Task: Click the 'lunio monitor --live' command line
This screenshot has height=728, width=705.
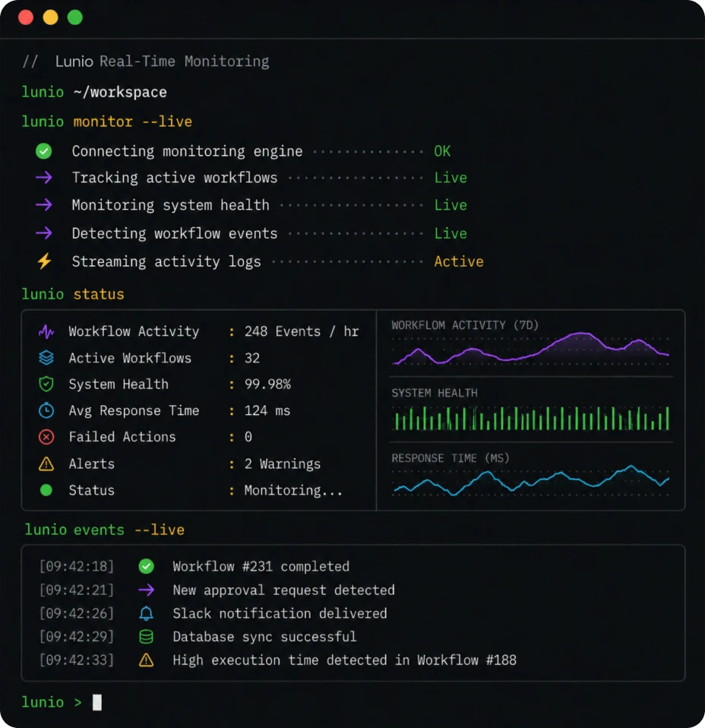Action: pyautogui.click(x=107, y=122)
